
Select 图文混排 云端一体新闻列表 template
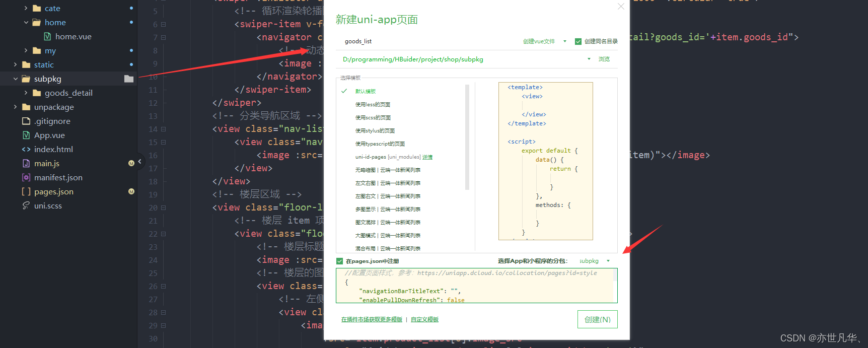tap(388, 222)
